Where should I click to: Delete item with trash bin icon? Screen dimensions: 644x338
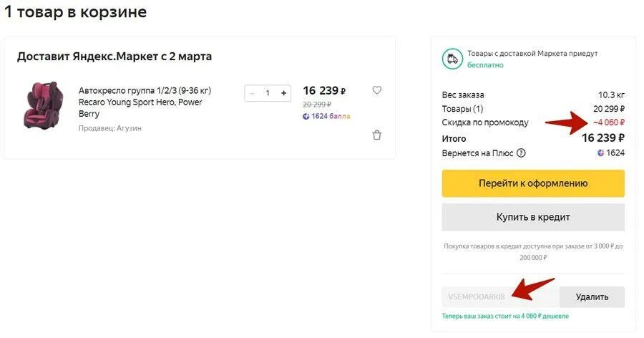point(377,135)
